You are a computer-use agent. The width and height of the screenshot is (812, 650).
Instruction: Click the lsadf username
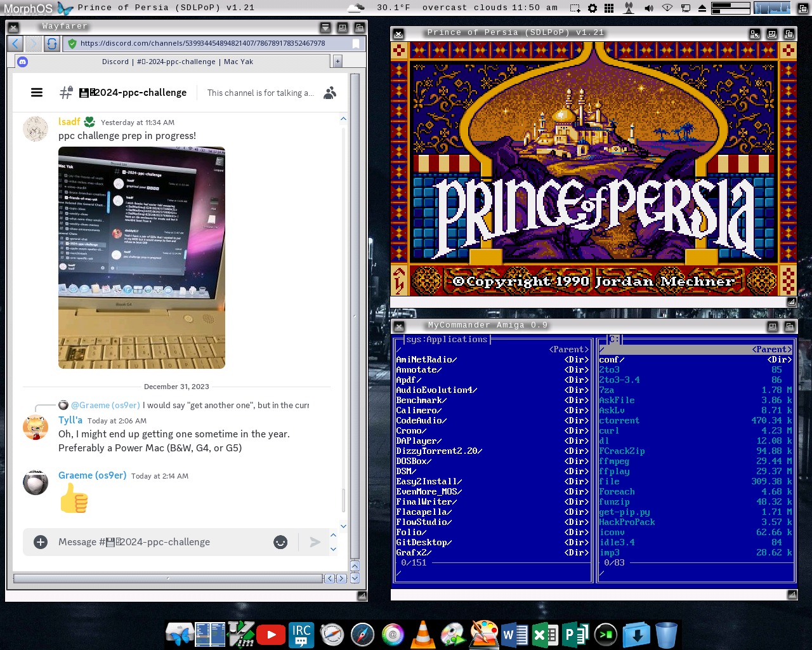[69, 122]
